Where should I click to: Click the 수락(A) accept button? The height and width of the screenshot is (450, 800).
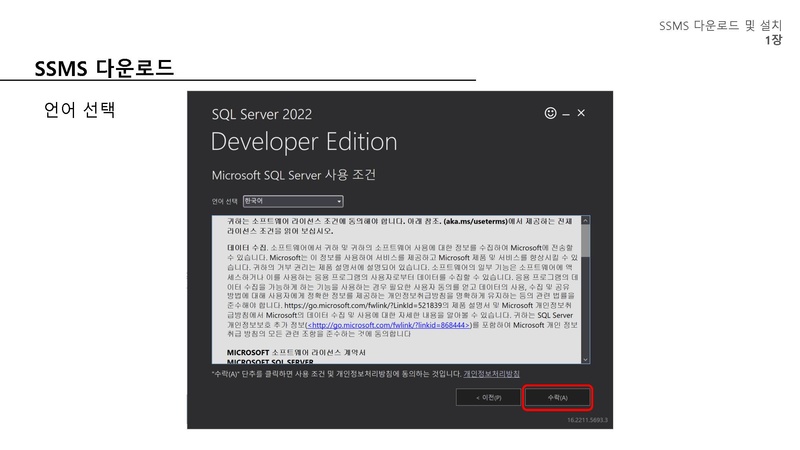(558, 397)
